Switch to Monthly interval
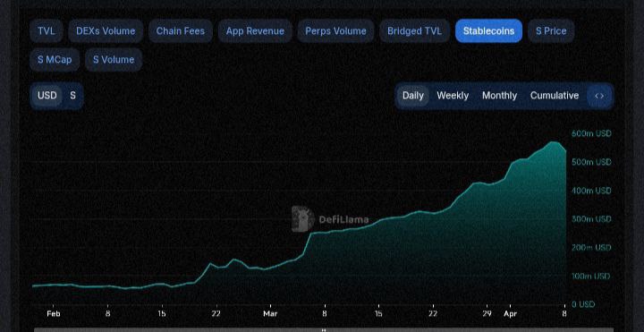The width and height of the screenshot is (644, 332). click(499, 96)
